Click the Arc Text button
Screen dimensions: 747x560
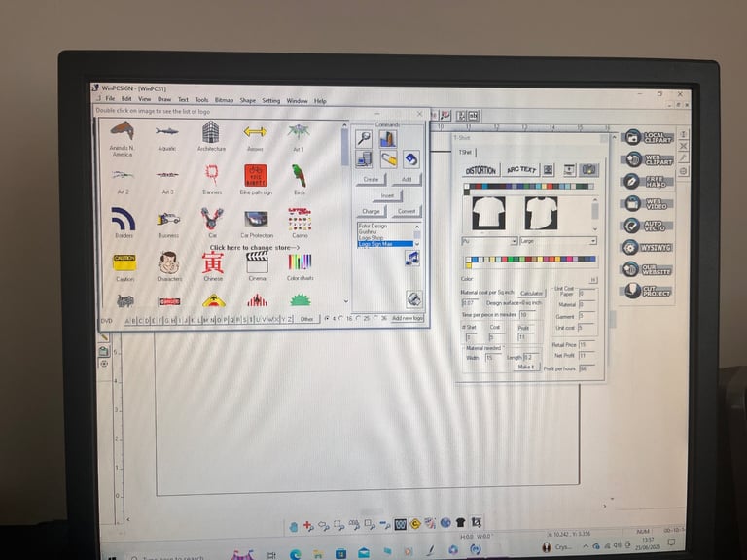[x=520, y=169]
